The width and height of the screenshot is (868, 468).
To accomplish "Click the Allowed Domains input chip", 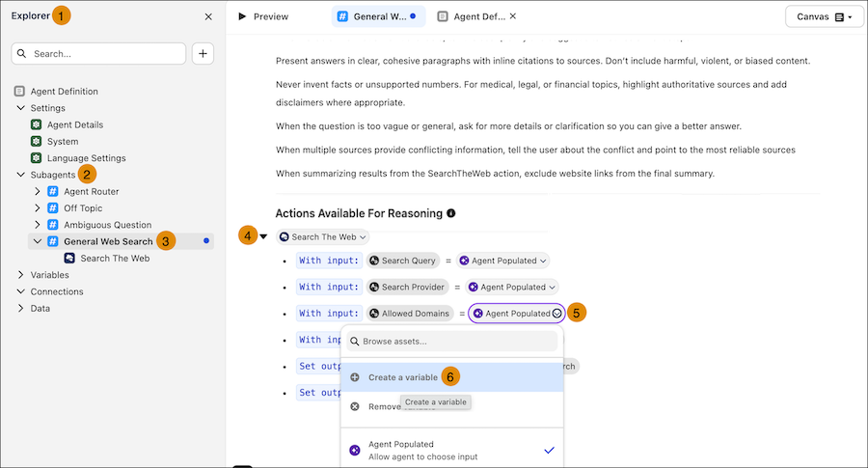I will coord(410,314).
